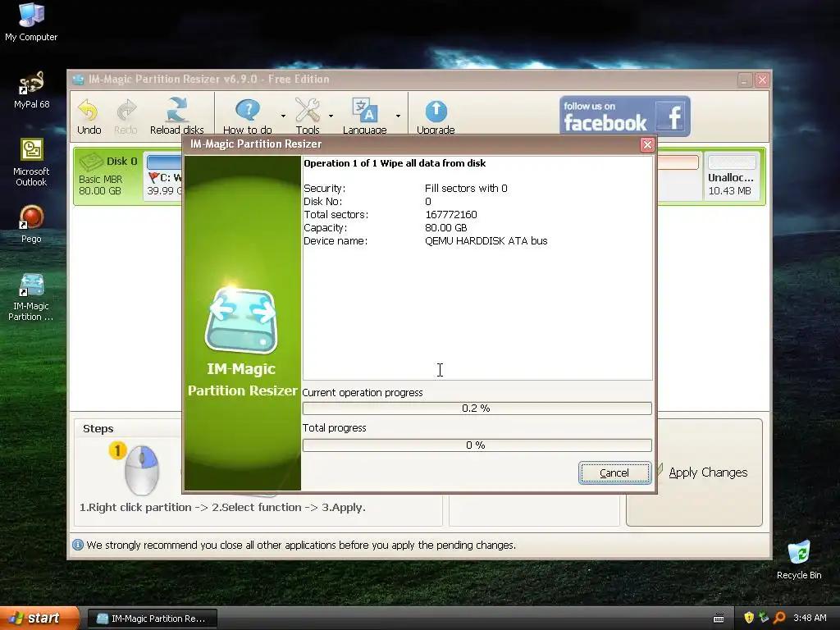840x630 pixels.
Task: Click the magnifier tray icon
Action: coord(779,618)
